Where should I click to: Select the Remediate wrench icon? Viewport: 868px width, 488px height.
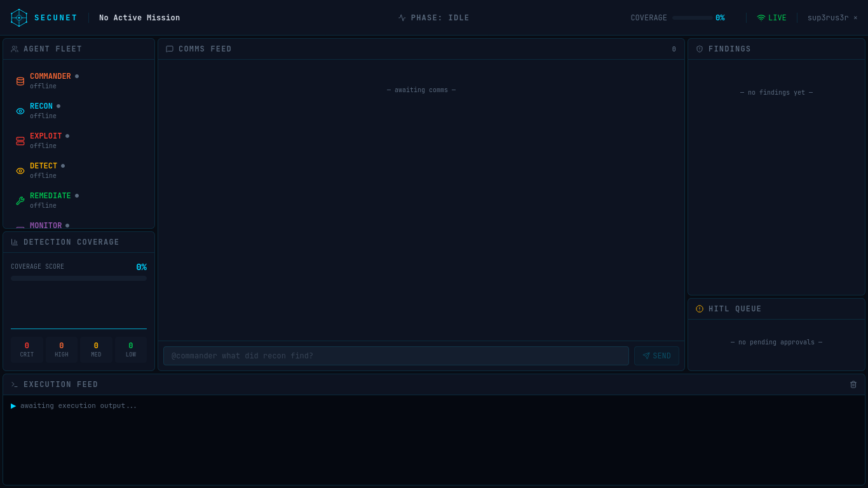[x=20, y=200]
